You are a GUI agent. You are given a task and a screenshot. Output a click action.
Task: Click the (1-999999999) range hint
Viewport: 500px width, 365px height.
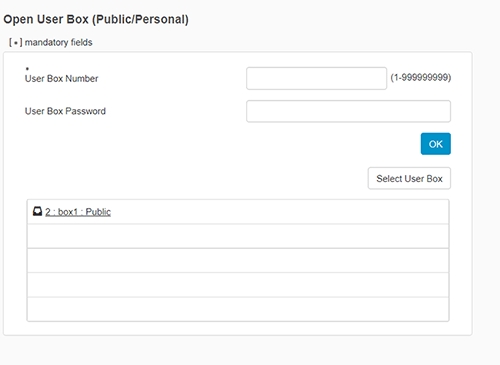pyautogui.click(x=421, y=78)
